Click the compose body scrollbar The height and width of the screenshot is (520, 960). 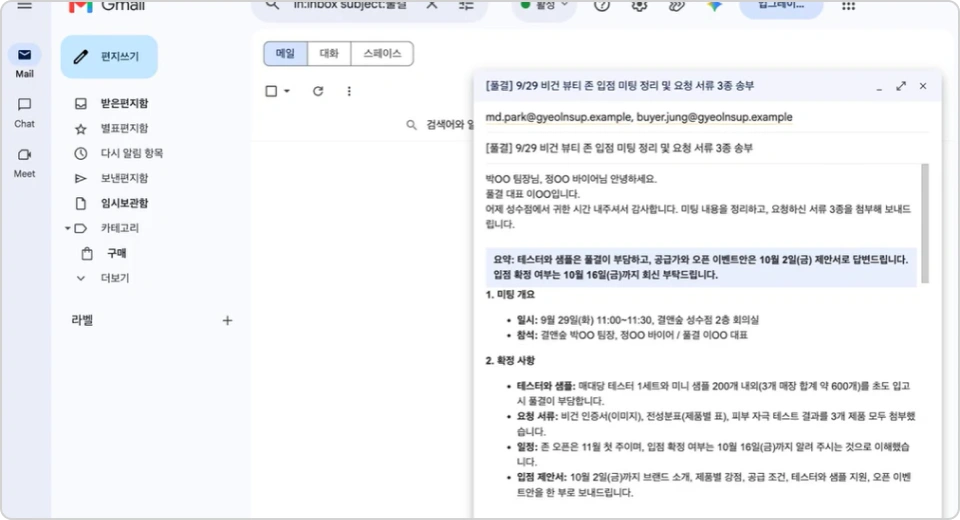click(x=924, y=223)
